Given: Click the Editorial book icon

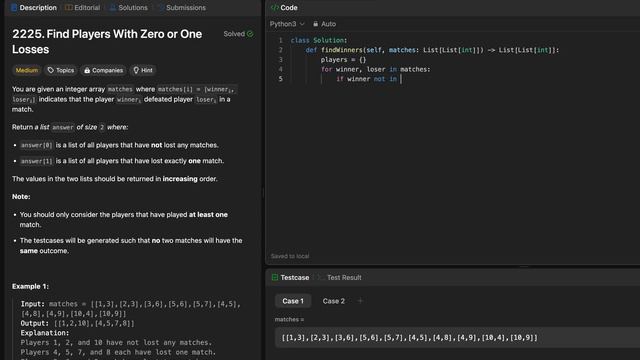Looking at the screenshot, I should tap(69, 8).
